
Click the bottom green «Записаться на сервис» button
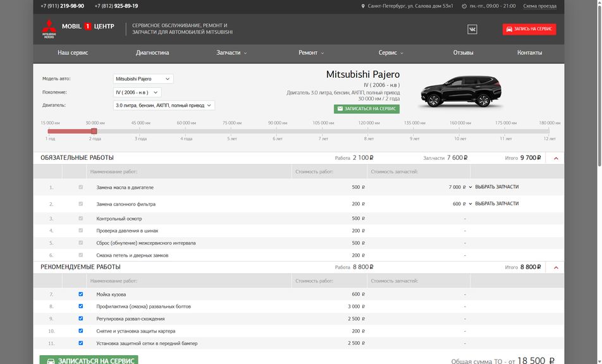tap(89, 361)
